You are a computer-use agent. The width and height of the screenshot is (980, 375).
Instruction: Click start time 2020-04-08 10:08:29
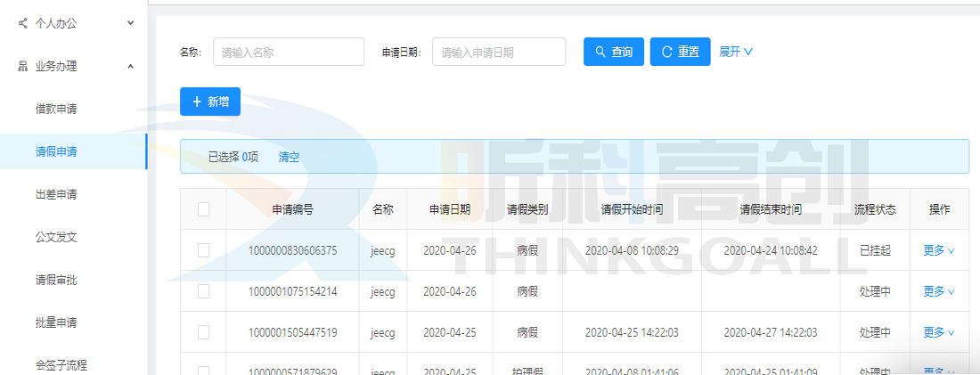(x=632, y=250)
